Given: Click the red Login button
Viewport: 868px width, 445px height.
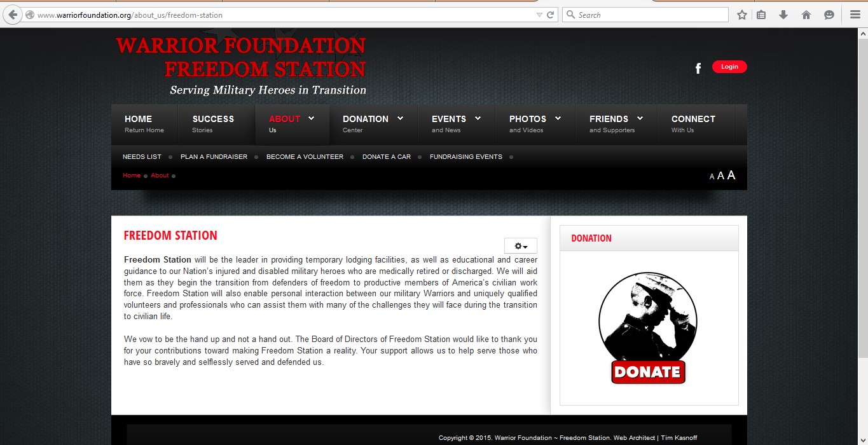Looking at the screenshot, I should pyautogui.click(x=729, y=67).
